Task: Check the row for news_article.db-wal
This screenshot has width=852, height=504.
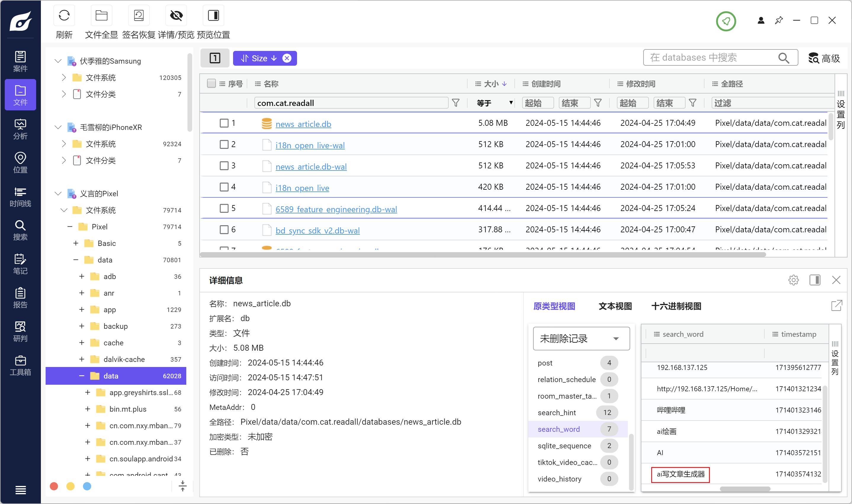Action: tap(224, 166)
